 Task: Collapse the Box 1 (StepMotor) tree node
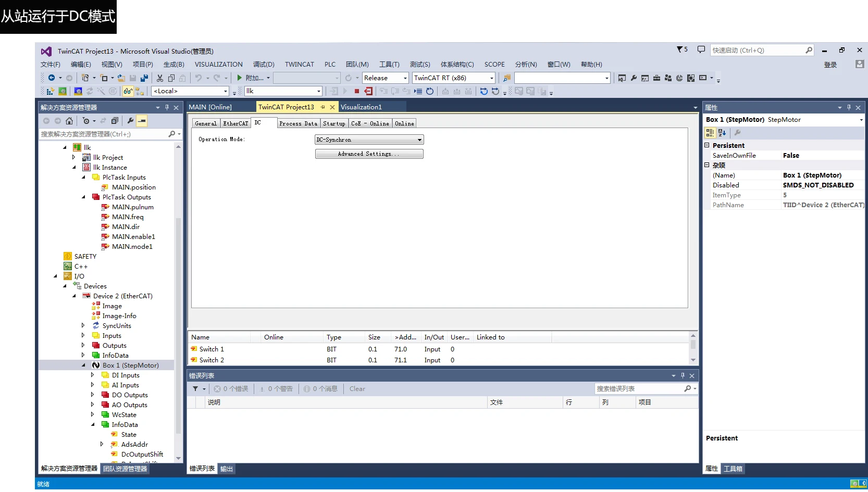(83, 365)
